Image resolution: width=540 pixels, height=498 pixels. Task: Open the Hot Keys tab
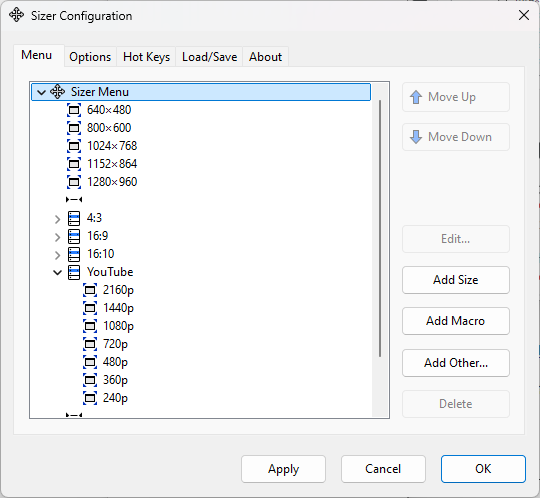146,56
